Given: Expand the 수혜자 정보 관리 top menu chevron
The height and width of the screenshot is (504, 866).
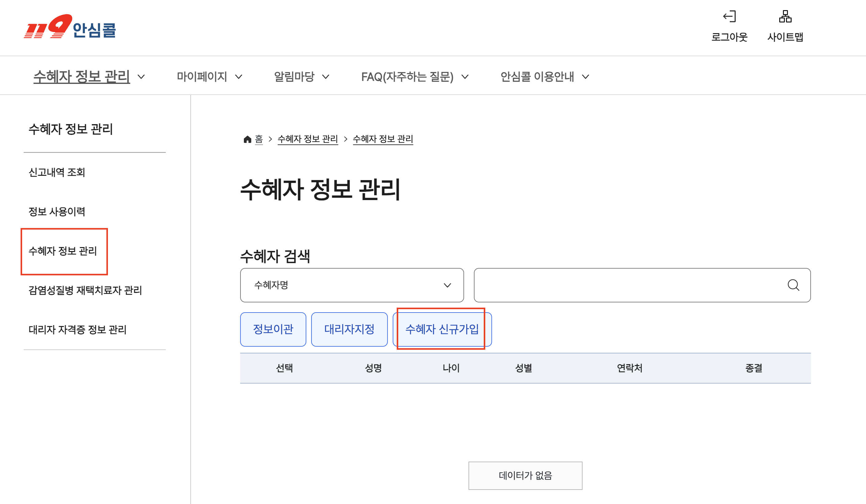Looking at the screenshot, I should click(x=141, y=77).
